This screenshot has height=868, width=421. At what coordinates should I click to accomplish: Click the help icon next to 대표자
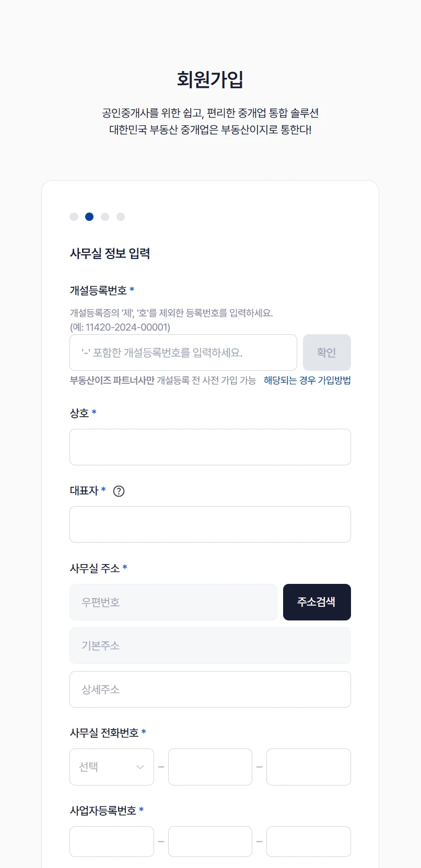(119, 491)
